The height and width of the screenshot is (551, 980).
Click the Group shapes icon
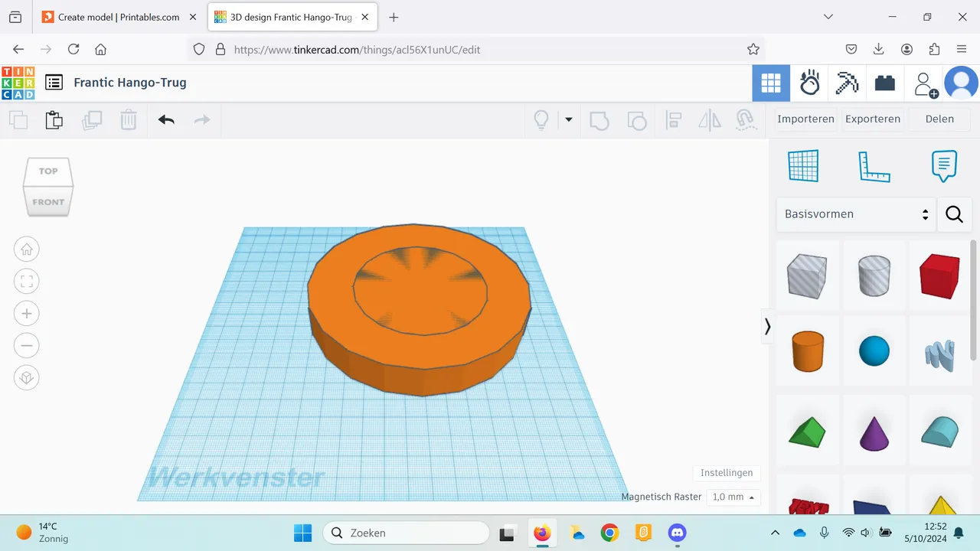coord(599,120)
